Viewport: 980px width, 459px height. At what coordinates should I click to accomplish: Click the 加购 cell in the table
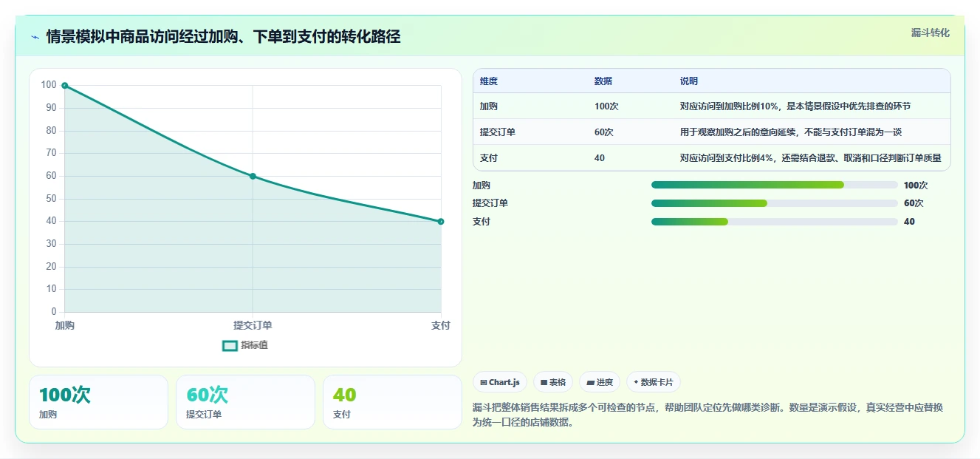(489, 106)
